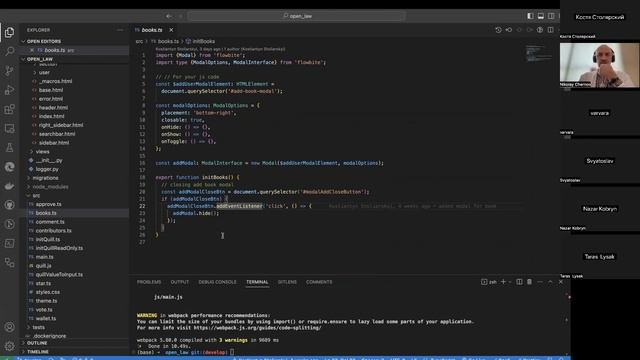Click the webpack code-splitting URL in terminal
The height and width of the screenshot is (360, 640).
click(x=257, y=328)
